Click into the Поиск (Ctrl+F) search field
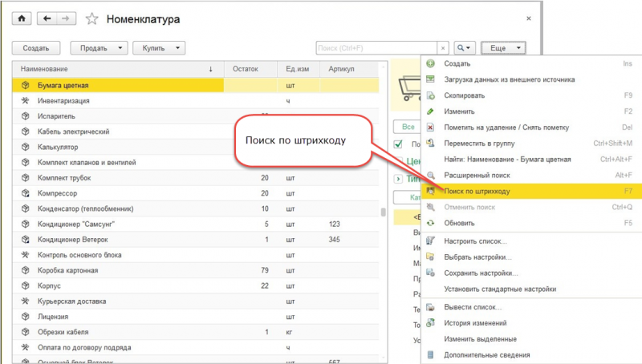 376,49
